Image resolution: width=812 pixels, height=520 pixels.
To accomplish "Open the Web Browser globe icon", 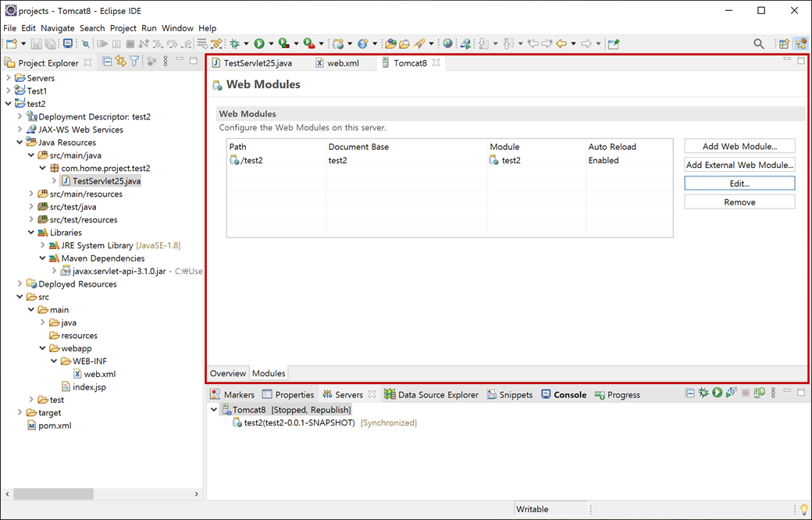I will [447, 44].
